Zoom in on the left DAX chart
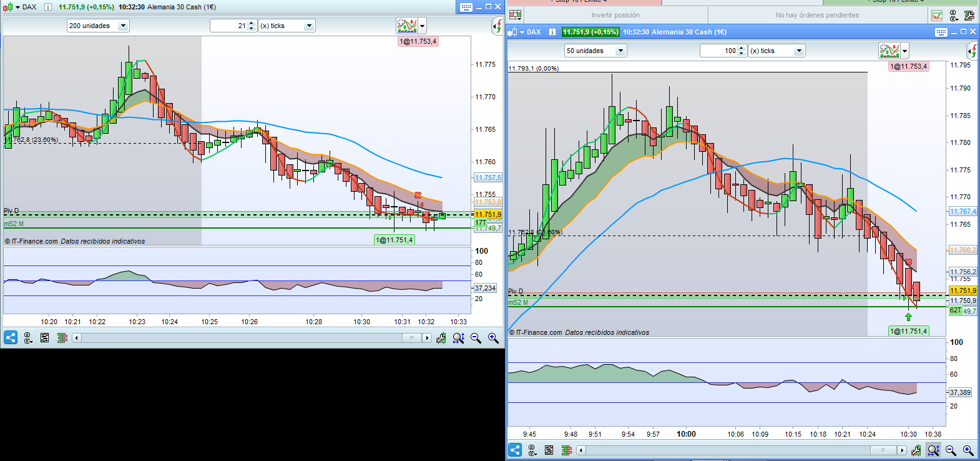This screenshot has height=461, width=980. coord(493,338)
